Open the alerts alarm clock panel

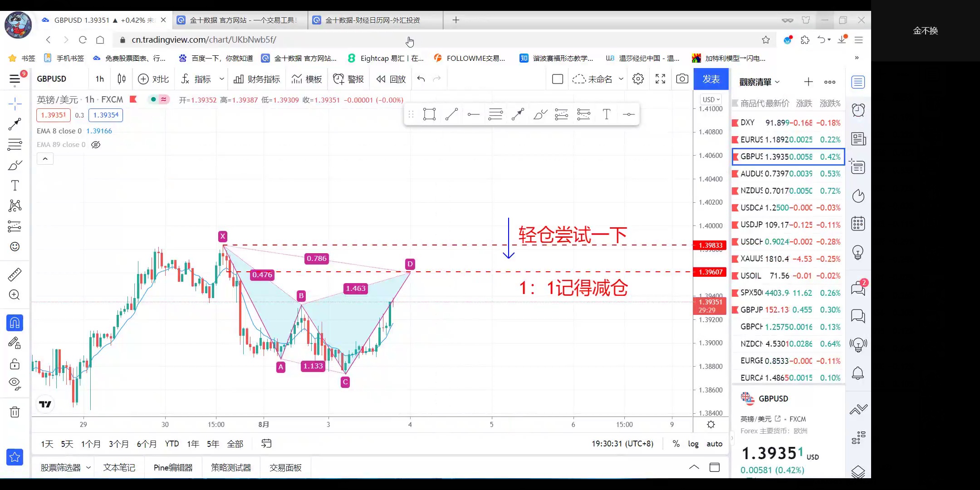tap(858, 110)
